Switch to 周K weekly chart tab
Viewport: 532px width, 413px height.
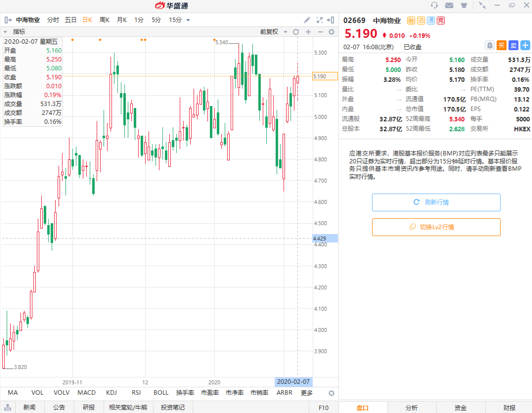coord(104,20)
